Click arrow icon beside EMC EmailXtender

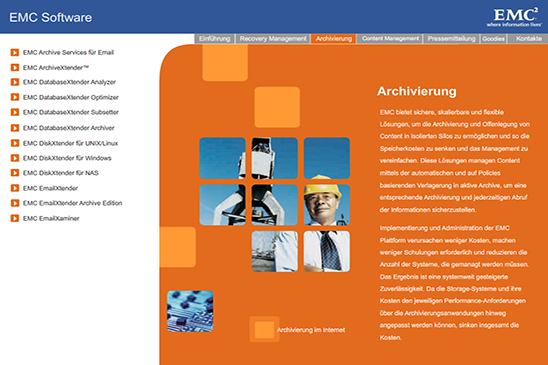coord(15,188)
